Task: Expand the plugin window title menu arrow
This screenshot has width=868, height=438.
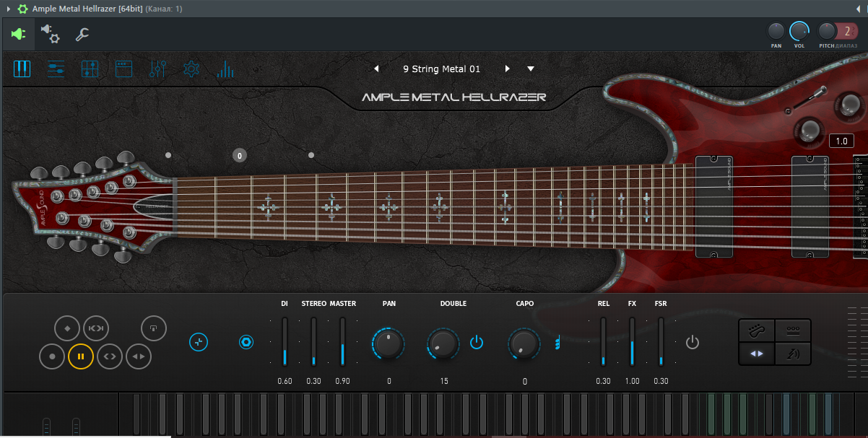Action: (9, 9)
